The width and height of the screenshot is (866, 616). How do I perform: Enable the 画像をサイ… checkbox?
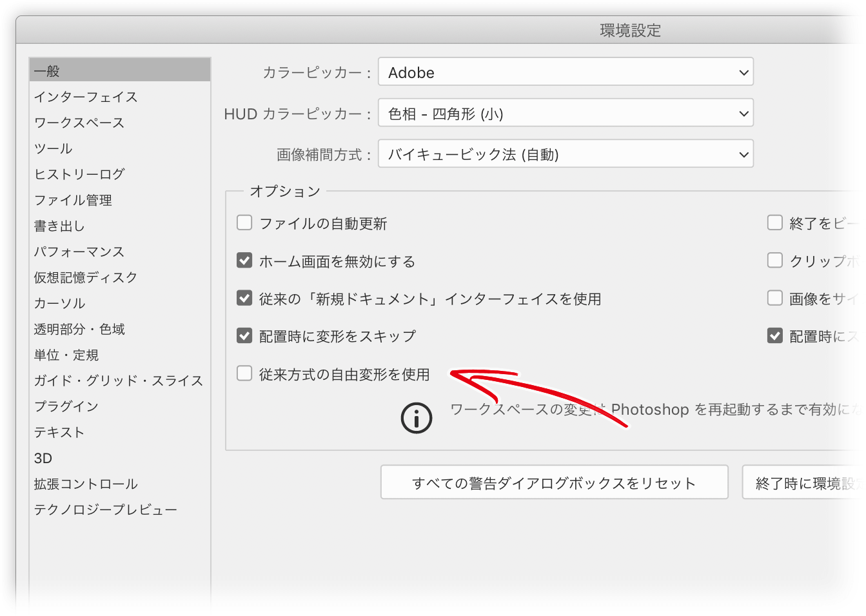tap(775, 298)
